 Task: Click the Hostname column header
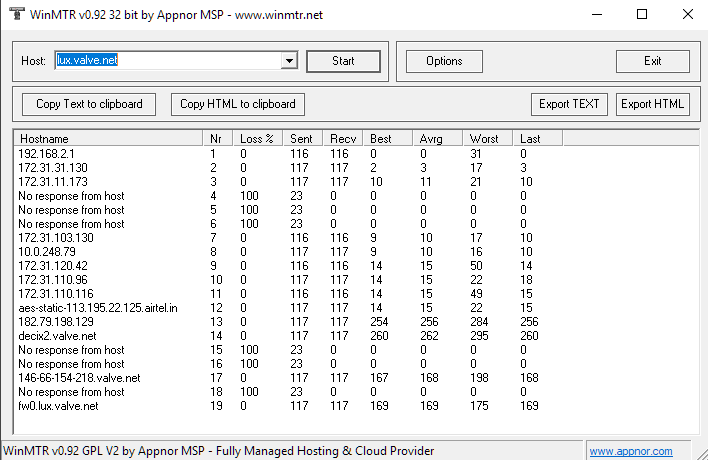[x=108, y=139]
